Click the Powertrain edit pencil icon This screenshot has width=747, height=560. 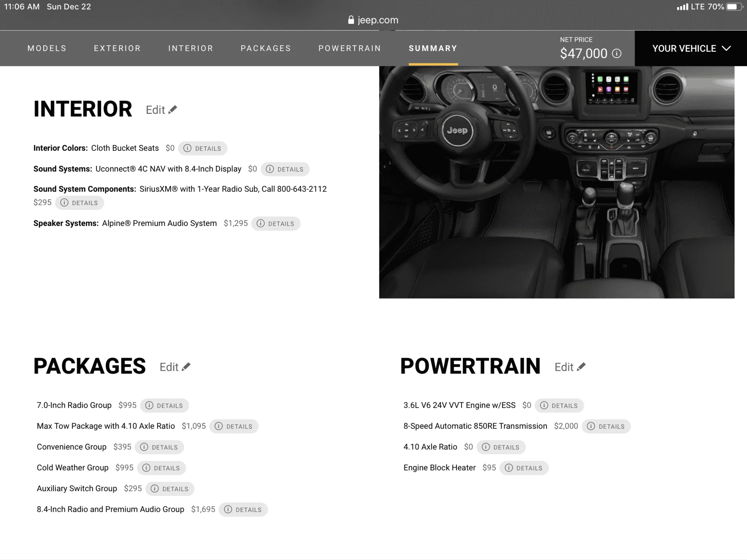coord(581,367)
